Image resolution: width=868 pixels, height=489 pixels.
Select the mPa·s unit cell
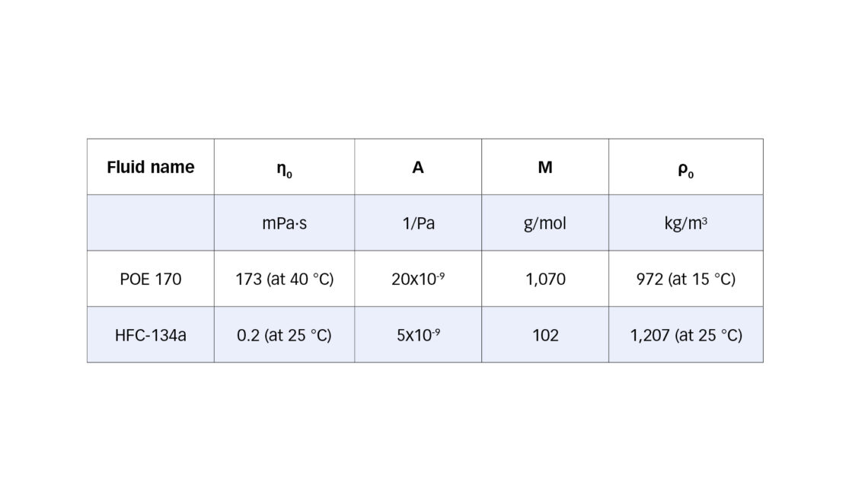coord(284,223)
